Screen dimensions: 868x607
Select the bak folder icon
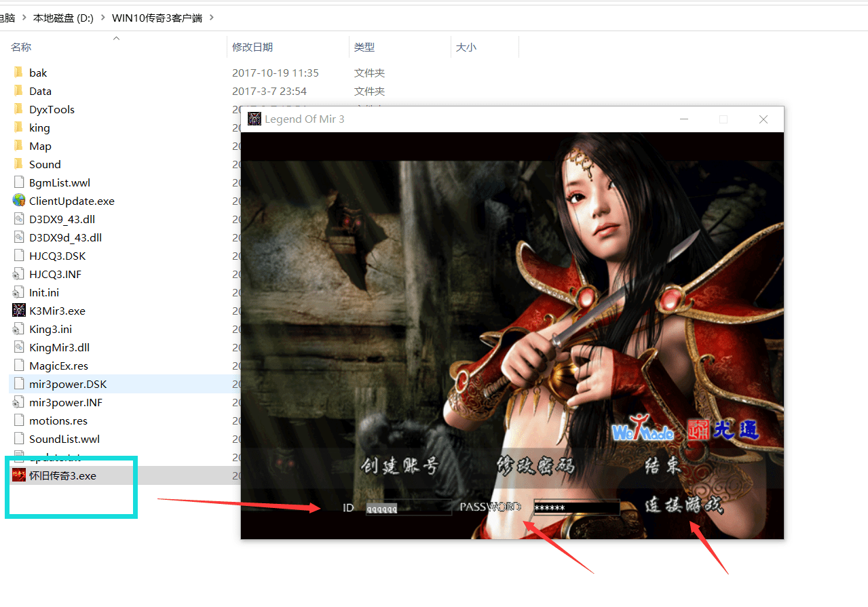pyautogui.click(x=18, y=73)
